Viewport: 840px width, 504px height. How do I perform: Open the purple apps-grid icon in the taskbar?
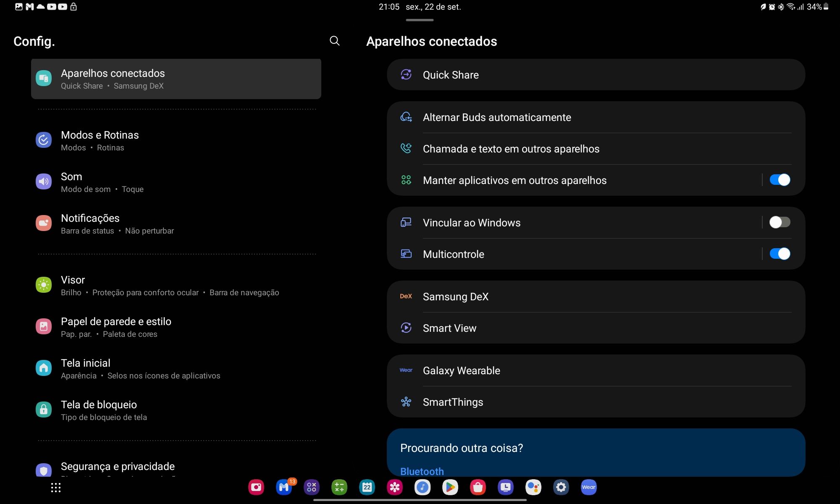[x=312, y=487]
